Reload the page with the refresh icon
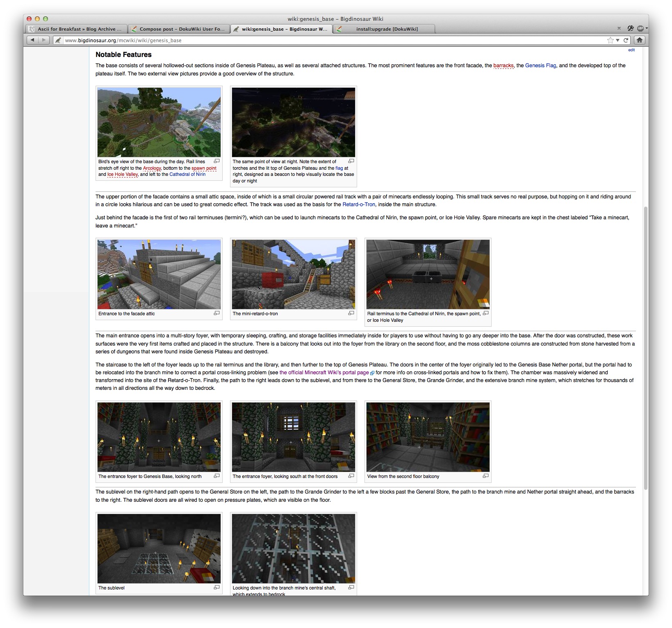The image size is (672, 628). coord(626,40)
